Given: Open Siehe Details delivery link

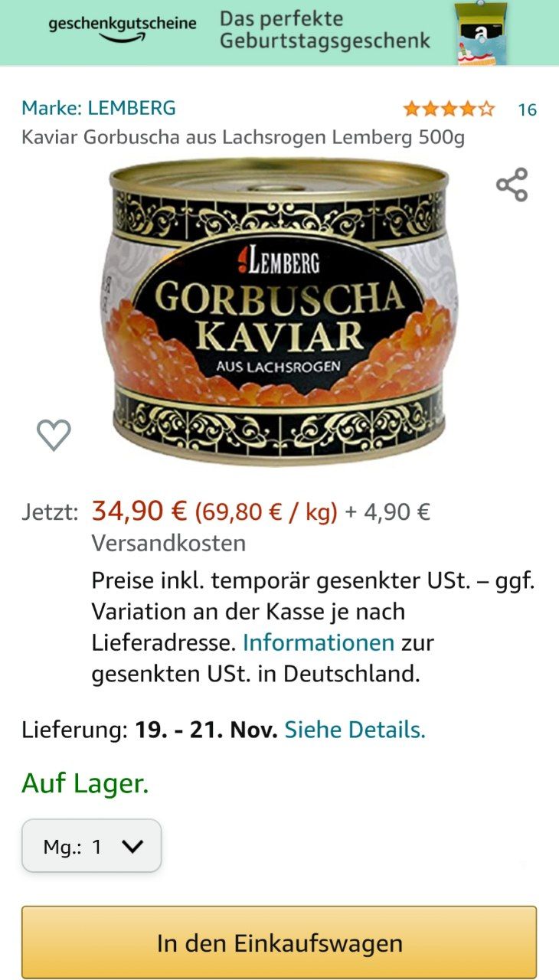Looking at the screenshot, I should pyautogui.click(x=355, y=730).
